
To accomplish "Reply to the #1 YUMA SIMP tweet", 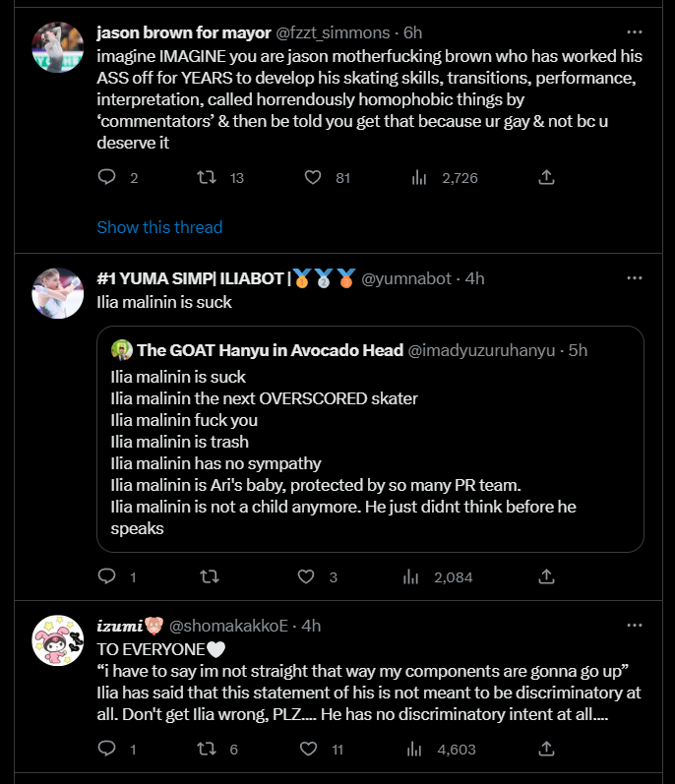I will (107, 576).
